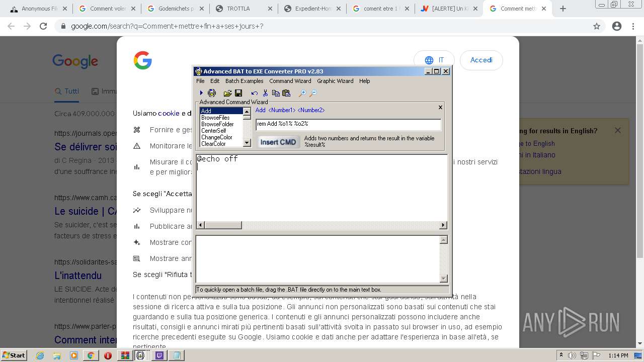The image size is (644, 362).
Task: Click the 'rem Add %o1% %o2%' input field
Action: click(x=348, y=124)
